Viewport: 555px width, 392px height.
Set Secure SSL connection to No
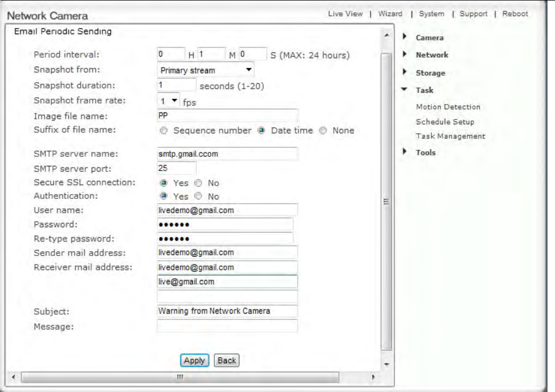click(198, 183)
